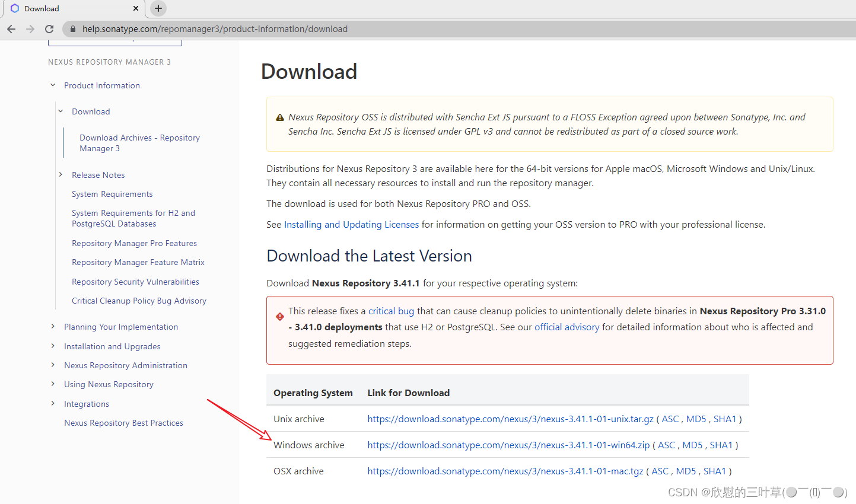Viewport: 856px width, 504px height.
Task: Go forward in browser history
Action: point(30,29)
